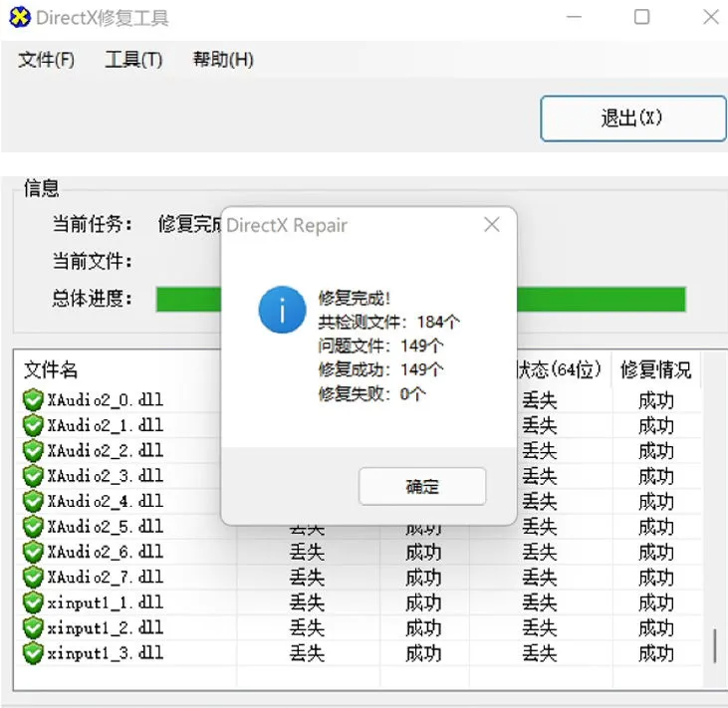
Task: Click shield icon beside xinput1_2.dll
Action: (33, 627)
